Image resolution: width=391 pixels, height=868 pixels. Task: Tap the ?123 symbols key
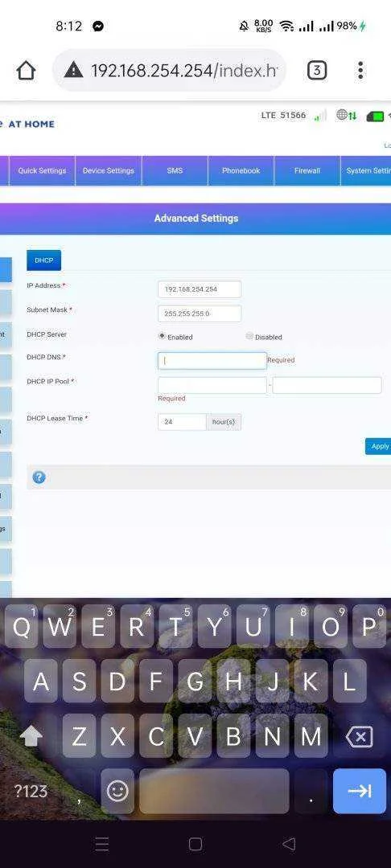(31, 791)
